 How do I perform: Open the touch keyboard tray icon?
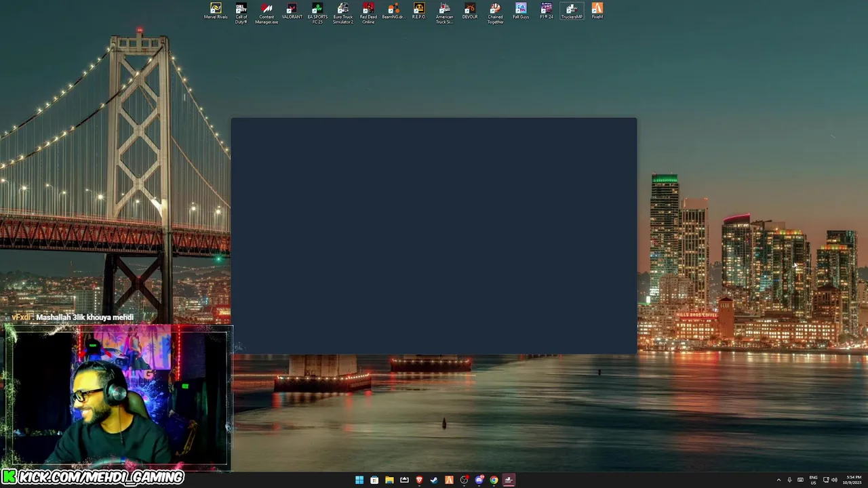pyautogui.click(x=800, y=480)
